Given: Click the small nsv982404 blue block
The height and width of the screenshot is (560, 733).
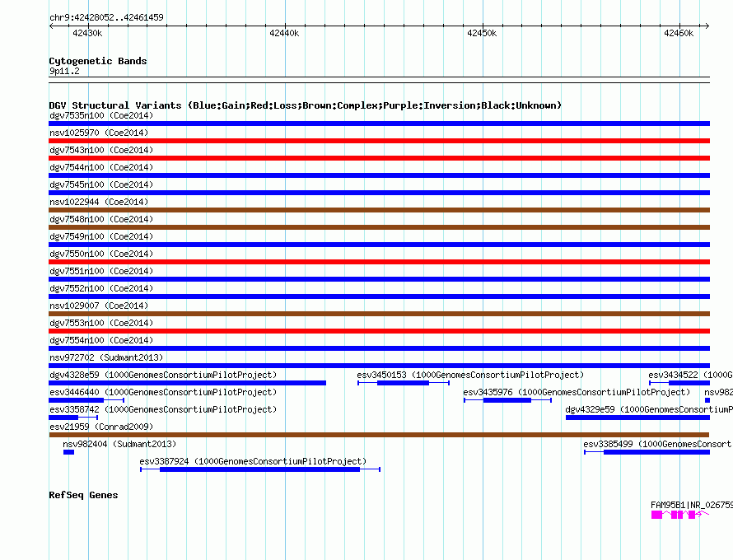Looking at the screenshot, I should click(x=68, y=452).
